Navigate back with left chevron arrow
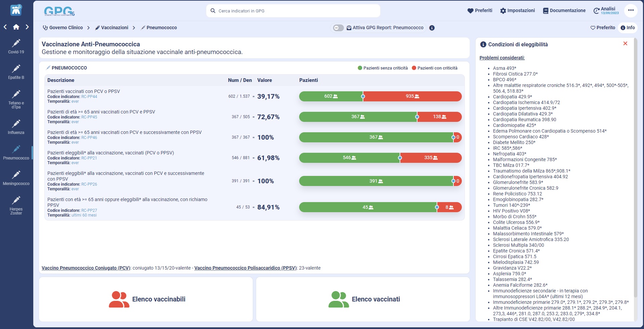Image resolution: width=644 pixels, height=329 pixels. [x=5, y=27]
